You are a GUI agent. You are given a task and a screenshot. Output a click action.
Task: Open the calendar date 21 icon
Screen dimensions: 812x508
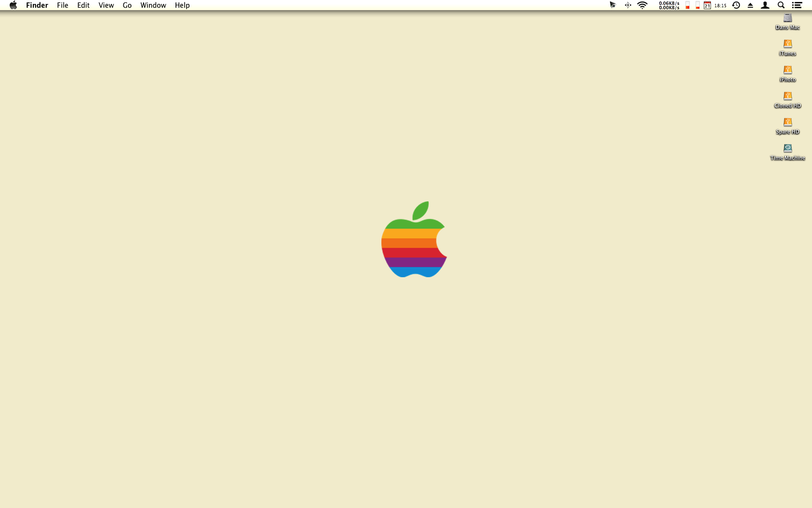707,5
